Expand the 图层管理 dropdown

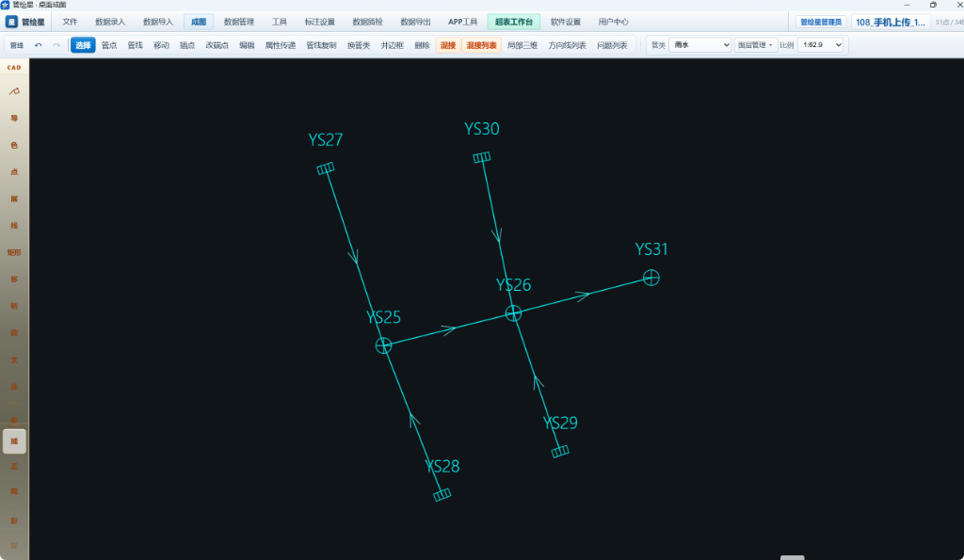pos(756,45)
